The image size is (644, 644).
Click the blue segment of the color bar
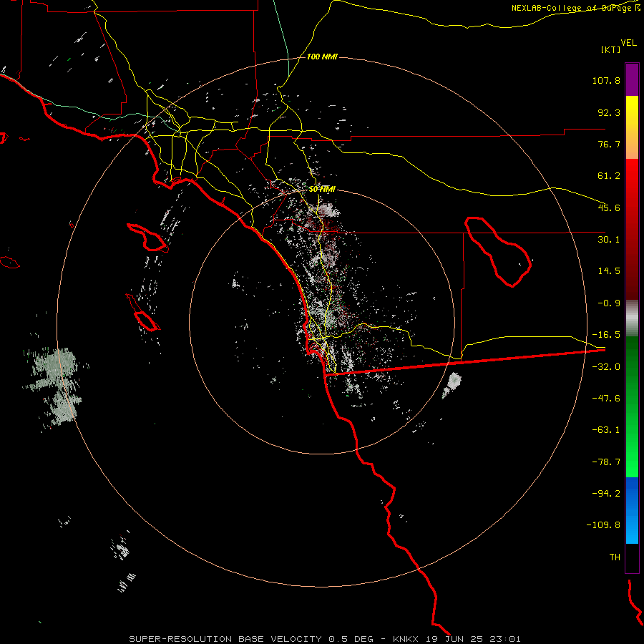(x=632, y=510)
